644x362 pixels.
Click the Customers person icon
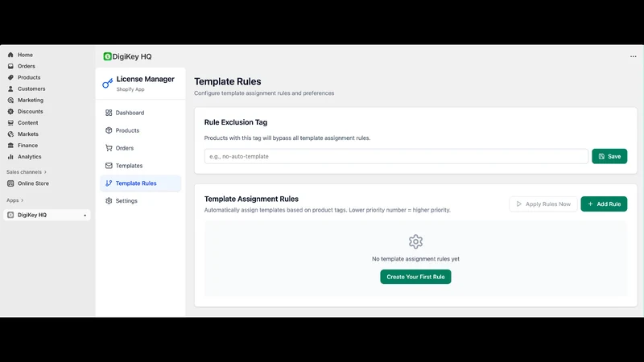[x=10, y=88]
